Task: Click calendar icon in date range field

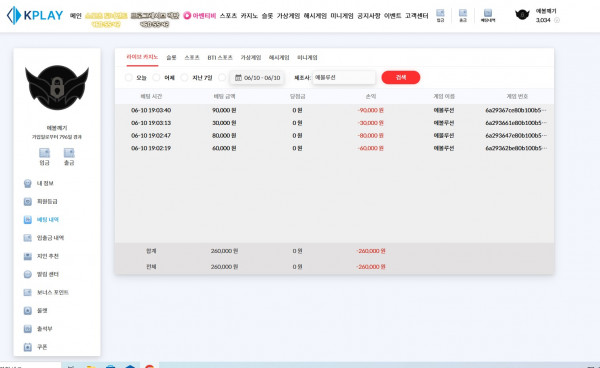Action: click(x=238, y=78)
